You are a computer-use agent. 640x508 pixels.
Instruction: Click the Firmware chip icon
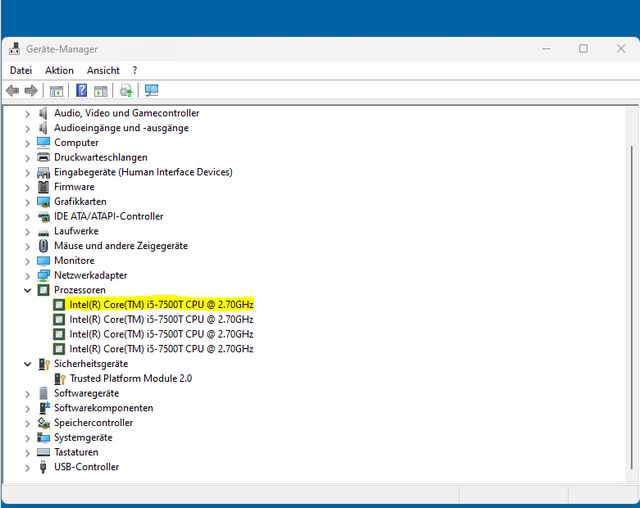click(43, 187)
